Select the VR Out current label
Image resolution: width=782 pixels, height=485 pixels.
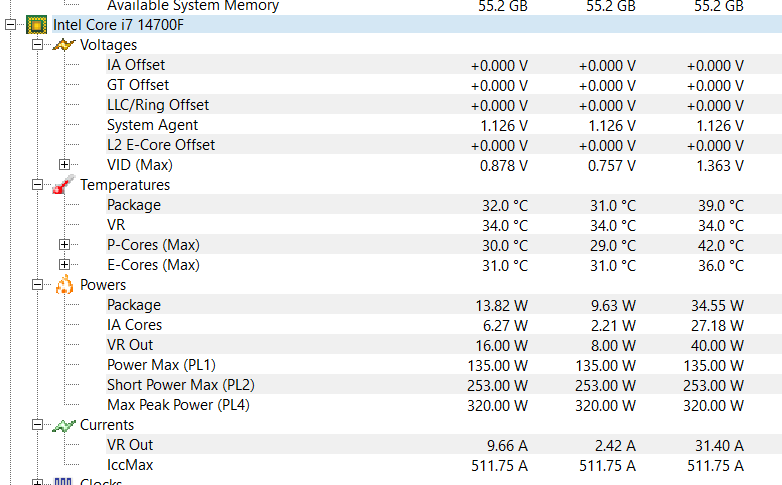[x=130, y=445]
